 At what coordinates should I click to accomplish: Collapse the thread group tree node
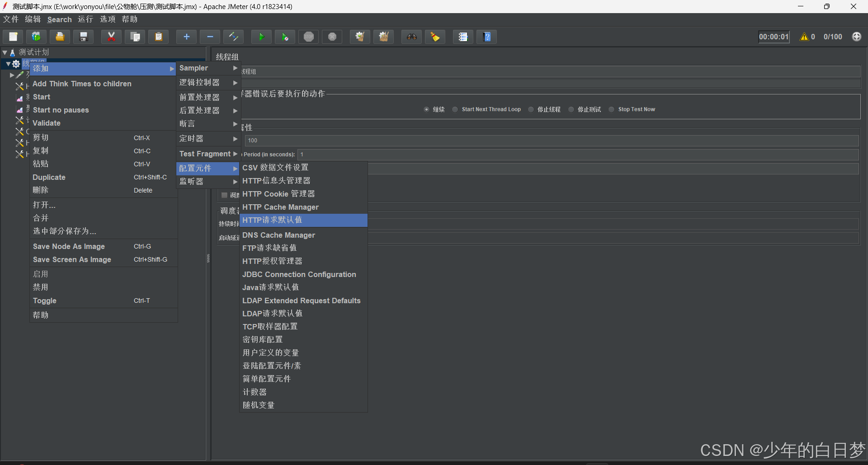point(8,64)
